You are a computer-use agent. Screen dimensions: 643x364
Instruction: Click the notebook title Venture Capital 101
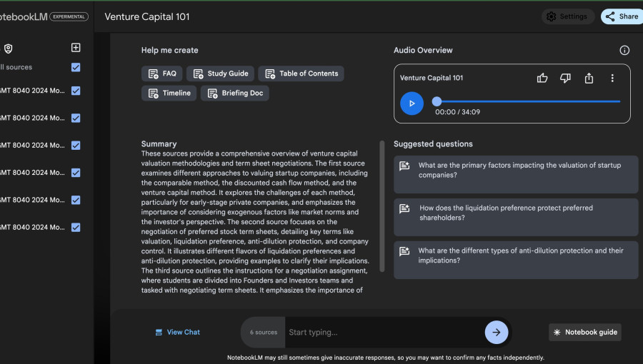click(x=147, y=17)
